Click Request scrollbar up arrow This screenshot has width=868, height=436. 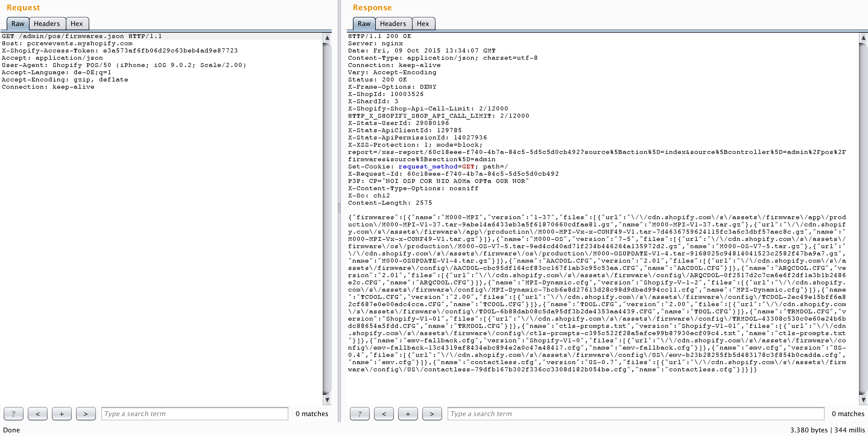coord(327,38)
